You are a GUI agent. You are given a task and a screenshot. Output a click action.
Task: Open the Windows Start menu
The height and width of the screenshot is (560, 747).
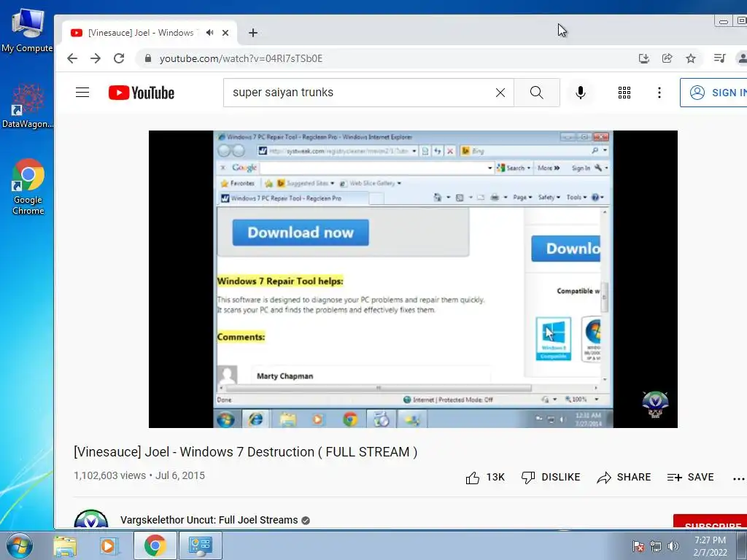20,545
